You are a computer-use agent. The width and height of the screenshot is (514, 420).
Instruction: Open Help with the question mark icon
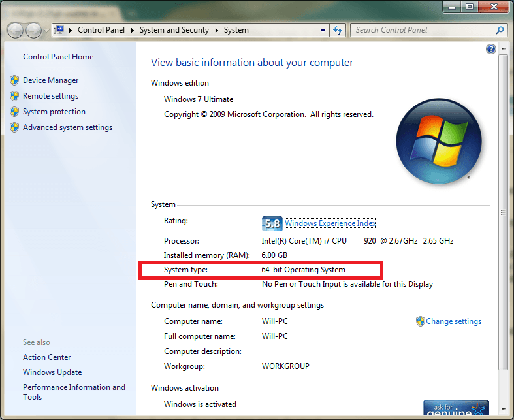click(x=490, y=49)
